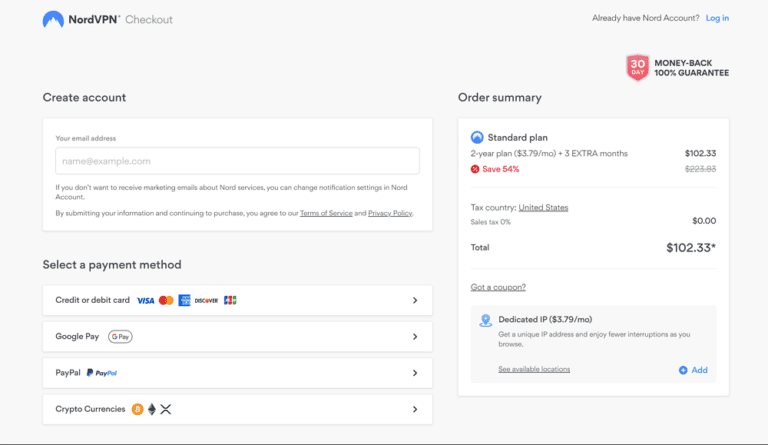Click the Visa card icon

(x=145, y=300)
